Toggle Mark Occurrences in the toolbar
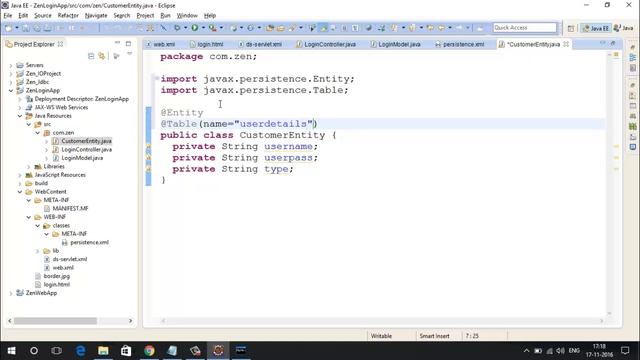This screenshot has width=640, height=360. coord(324,28)
